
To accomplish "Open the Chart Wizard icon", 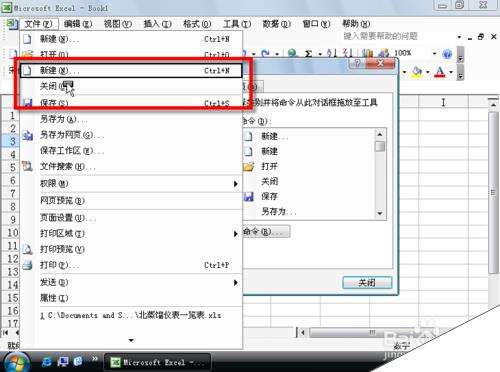I will click(367, 53).
